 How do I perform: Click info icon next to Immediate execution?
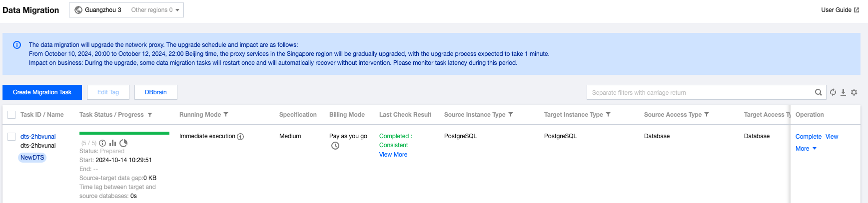click(x=240, y=137)
